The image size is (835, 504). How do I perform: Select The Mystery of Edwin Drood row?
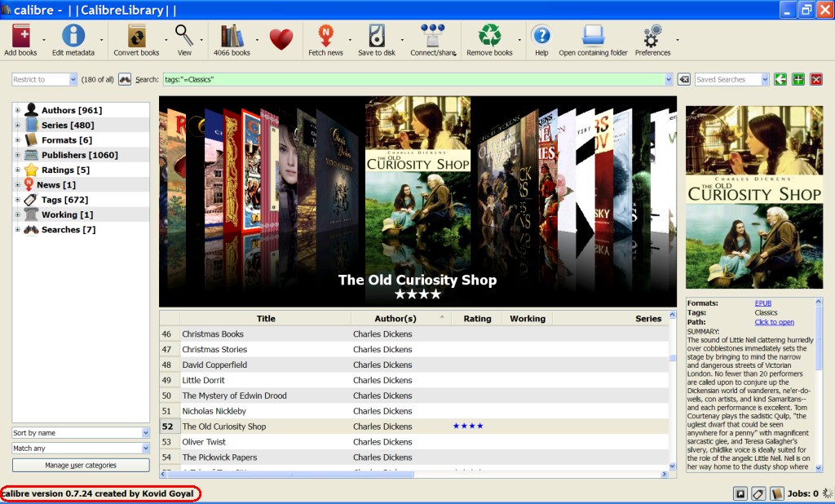414,396
